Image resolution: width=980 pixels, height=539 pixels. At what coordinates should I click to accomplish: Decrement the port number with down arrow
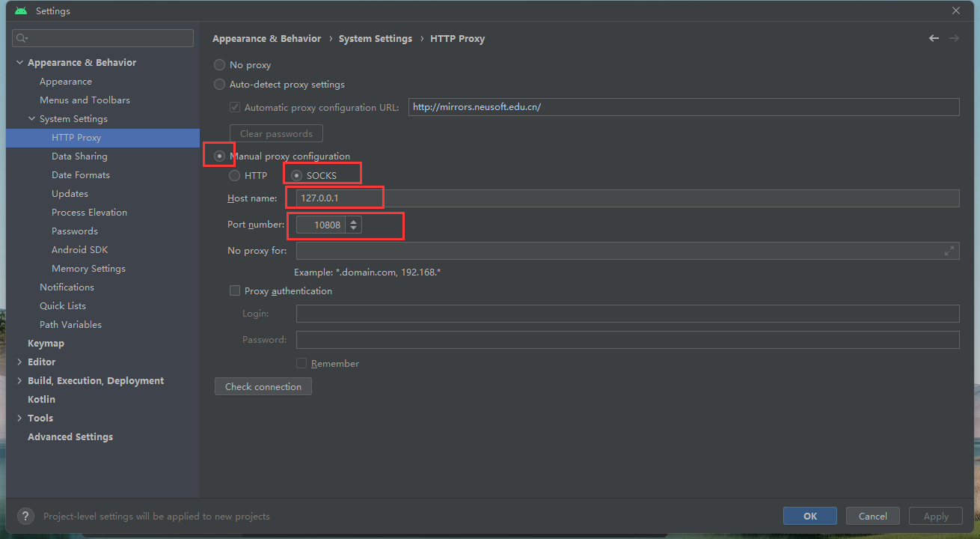coord(354,228)
